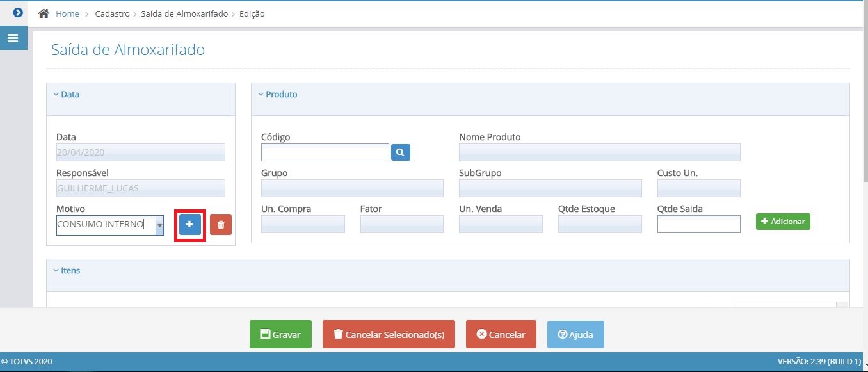Click the Un. Compra field
Viewport: 868px width, 372px height.
click(303, 224)
